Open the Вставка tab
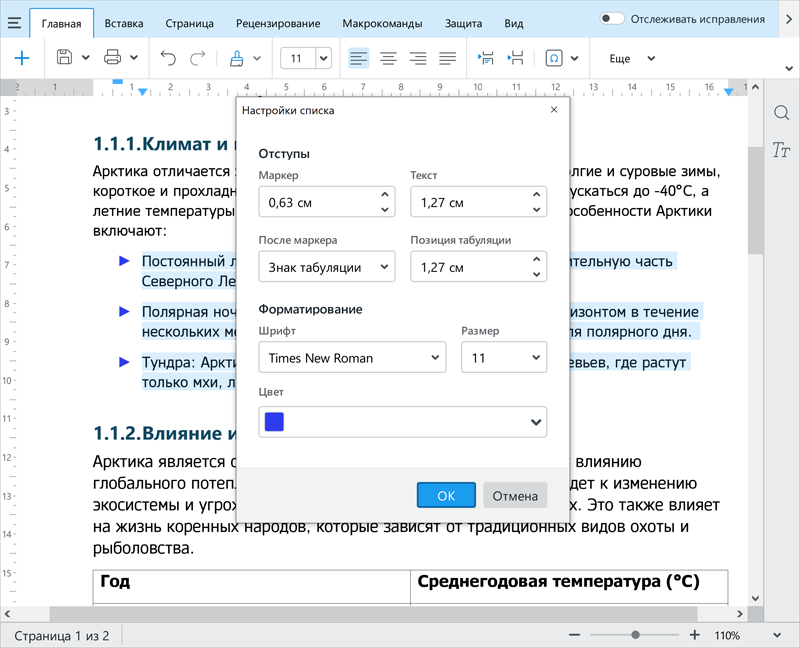This screenshot has width=800, height=648. point(123,22)
